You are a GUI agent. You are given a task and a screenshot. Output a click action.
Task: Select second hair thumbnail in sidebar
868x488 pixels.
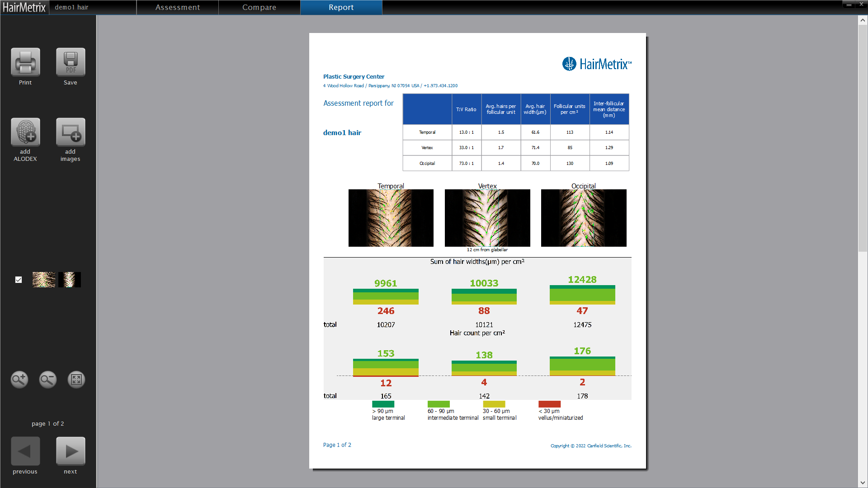pyautogui.click(x=70, y=280)
